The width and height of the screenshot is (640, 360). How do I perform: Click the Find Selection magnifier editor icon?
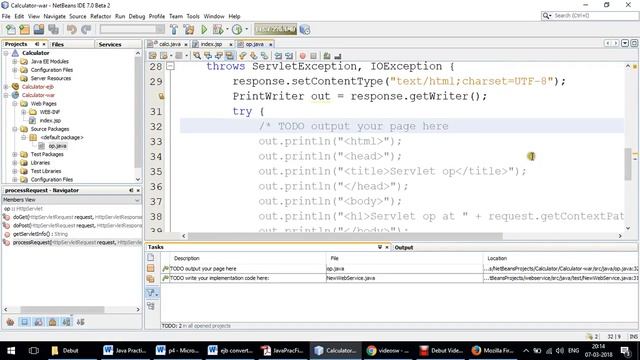pos(197,56)
